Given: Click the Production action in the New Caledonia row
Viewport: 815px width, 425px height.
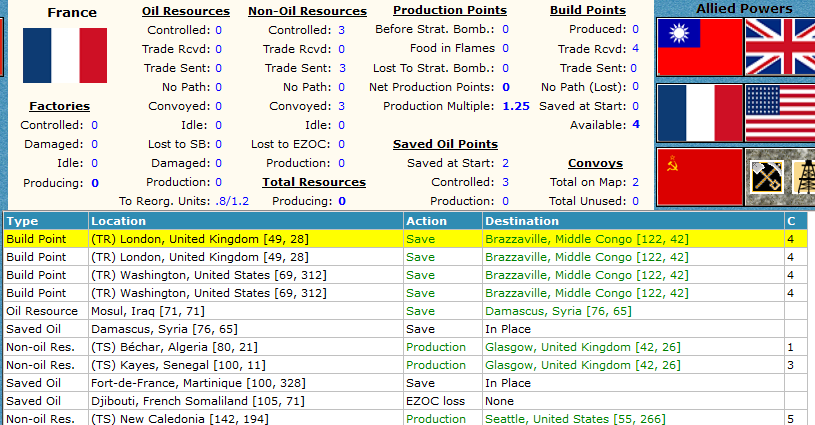Looking at the screenshot, I should [436, 419].
